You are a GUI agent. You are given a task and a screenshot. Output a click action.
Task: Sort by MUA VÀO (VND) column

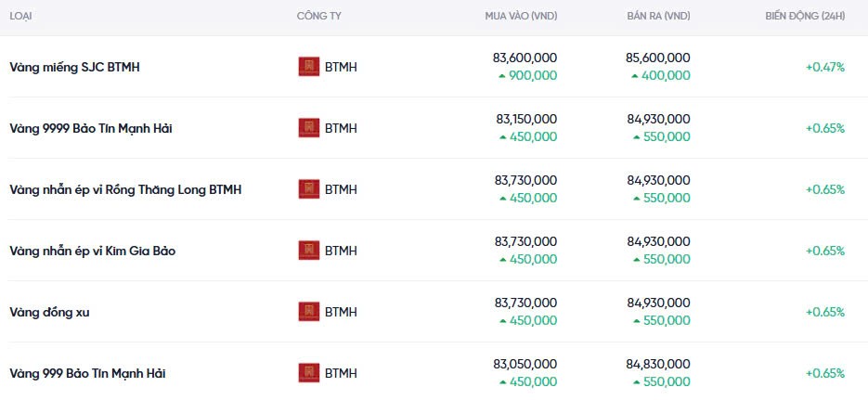click(521, 17)
